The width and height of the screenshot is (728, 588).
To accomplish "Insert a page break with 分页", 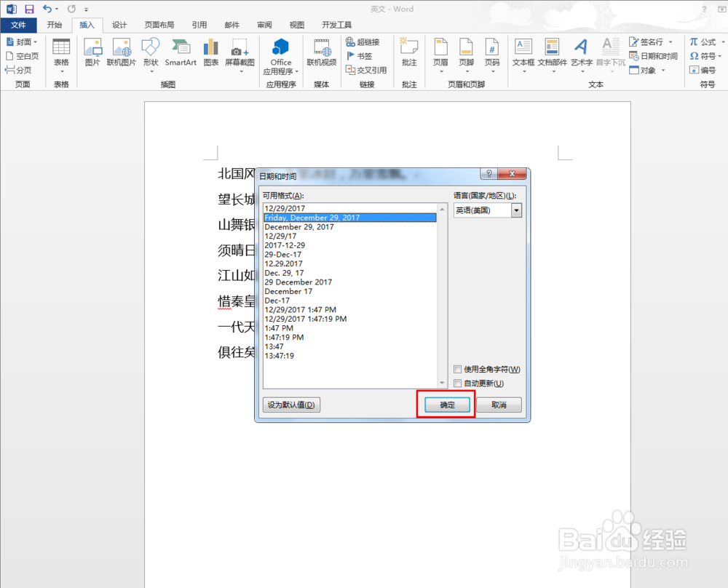I will coord(19,70).
